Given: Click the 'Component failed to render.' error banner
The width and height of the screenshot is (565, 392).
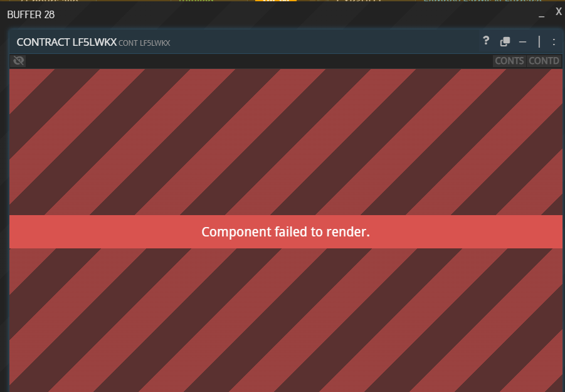Looking at the screenshot, I should tap(286, 231).
